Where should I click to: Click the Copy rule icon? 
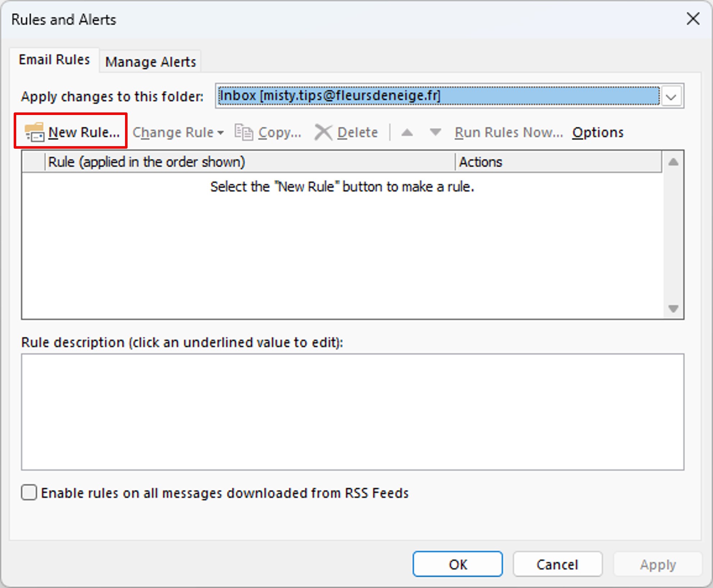(x=244, y=132)
